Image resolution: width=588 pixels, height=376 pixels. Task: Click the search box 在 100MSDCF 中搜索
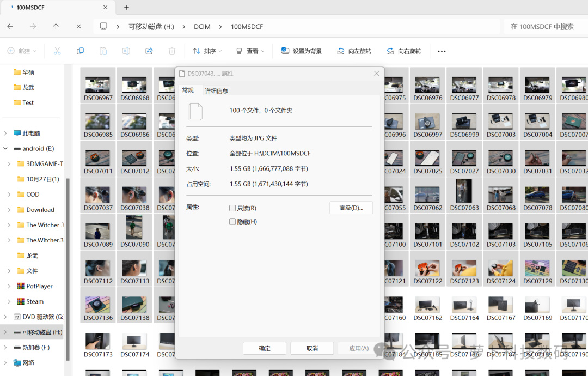545,26
